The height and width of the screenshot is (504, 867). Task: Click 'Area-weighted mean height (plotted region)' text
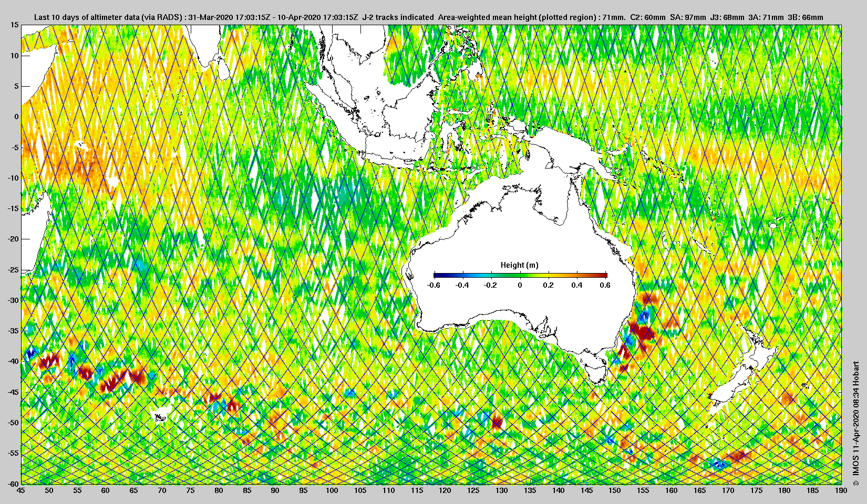(x=518, y=17)
